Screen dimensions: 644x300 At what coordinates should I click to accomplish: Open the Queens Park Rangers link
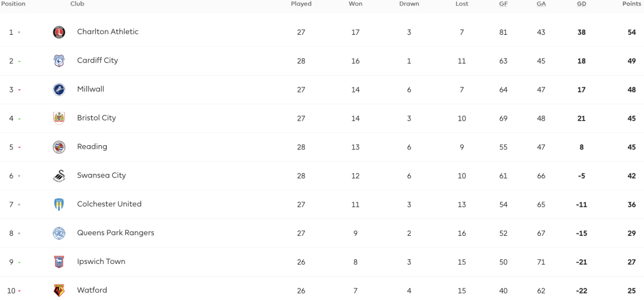(x=116, y=233)
